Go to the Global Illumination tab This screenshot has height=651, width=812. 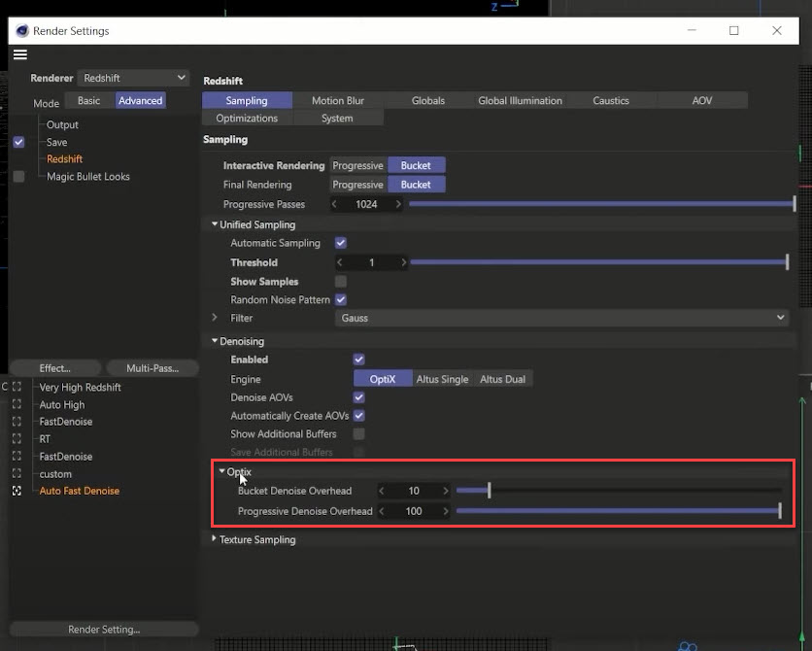(520, 100)
